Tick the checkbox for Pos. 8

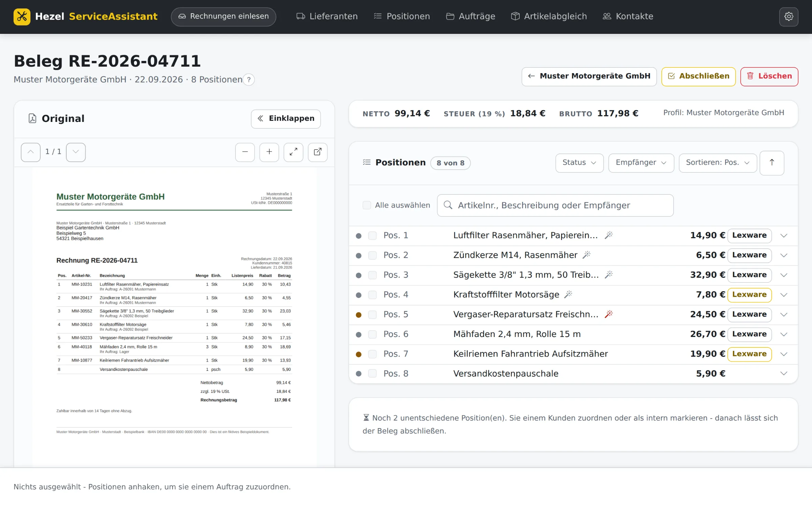coord(373,374)
